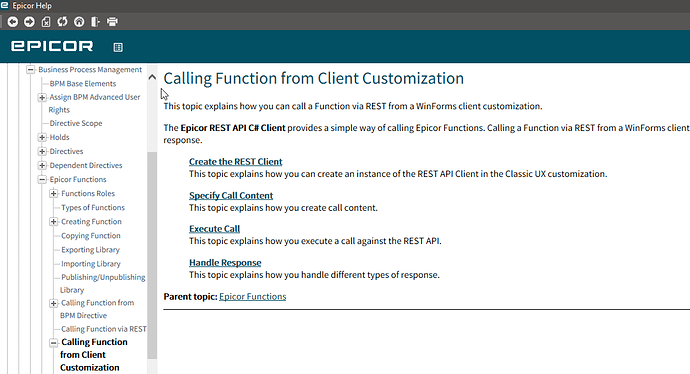Select the Directives label in tree
Viewport: 690px width, 374px height.
(x=66, y=151)
